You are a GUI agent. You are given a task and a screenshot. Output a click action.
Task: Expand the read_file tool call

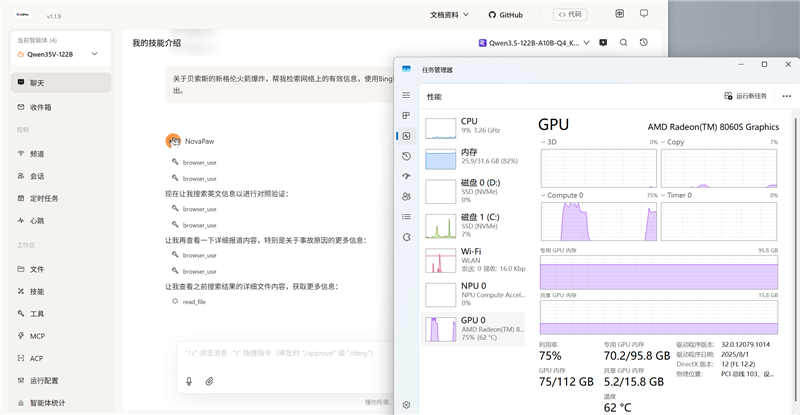tap(189, 302)
